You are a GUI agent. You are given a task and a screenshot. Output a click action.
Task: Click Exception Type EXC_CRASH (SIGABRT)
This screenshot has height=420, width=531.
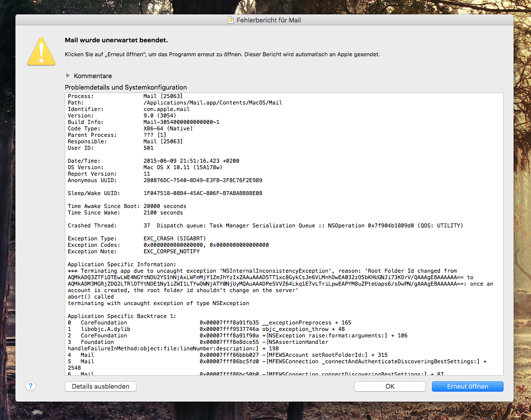(x=137, y=238)
